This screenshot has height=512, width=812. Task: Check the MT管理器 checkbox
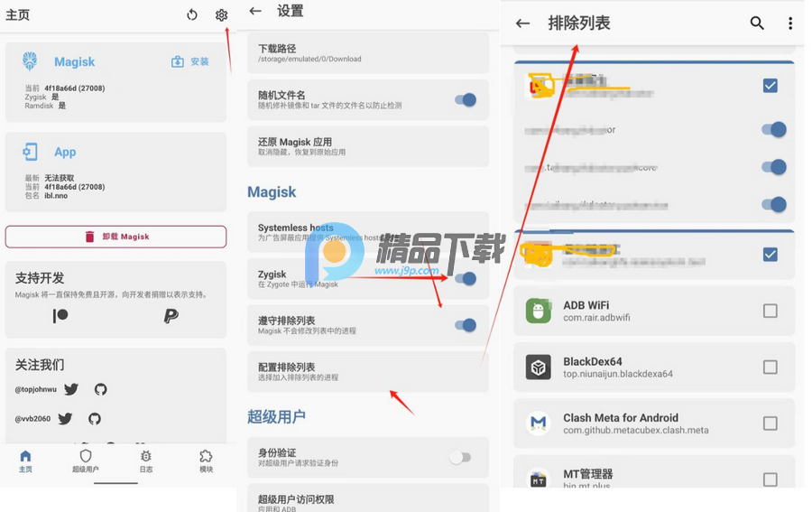pos(770,479)
